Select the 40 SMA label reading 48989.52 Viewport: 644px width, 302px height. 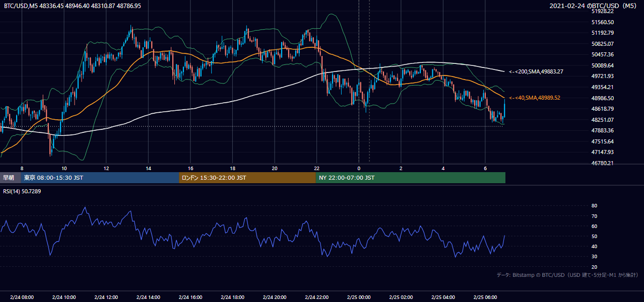[x=536, y=98]
